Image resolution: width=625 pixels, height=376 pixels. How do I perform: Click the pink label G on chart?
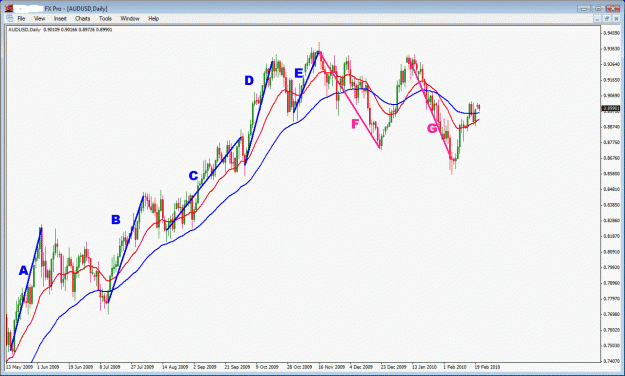(x=432, y=128)
